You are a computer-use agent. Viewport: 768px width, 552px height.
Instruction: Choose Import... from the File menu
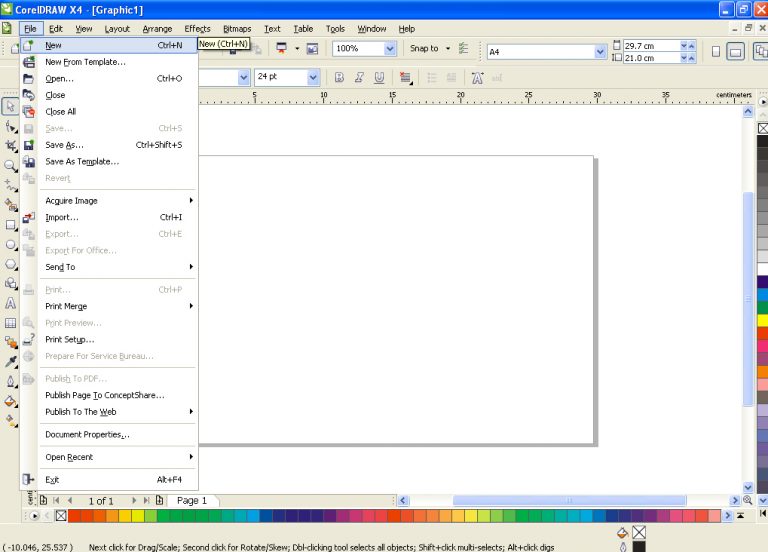[x=109, y=217]
